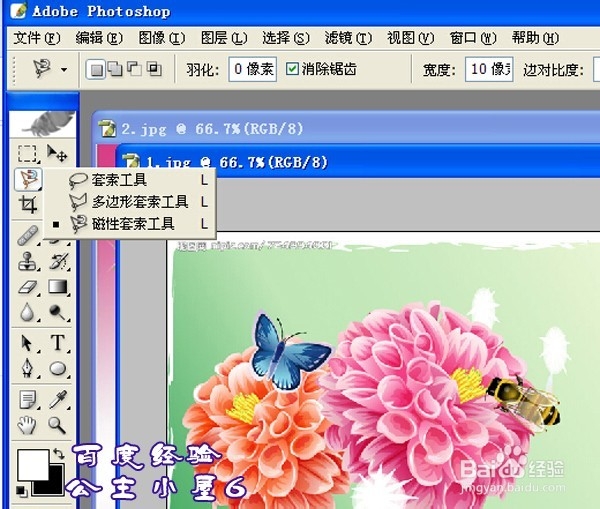Swap foreground and background colors
The width and height of the screenshot is (600, 509).
pyautogui.click(x=59, y=454)
